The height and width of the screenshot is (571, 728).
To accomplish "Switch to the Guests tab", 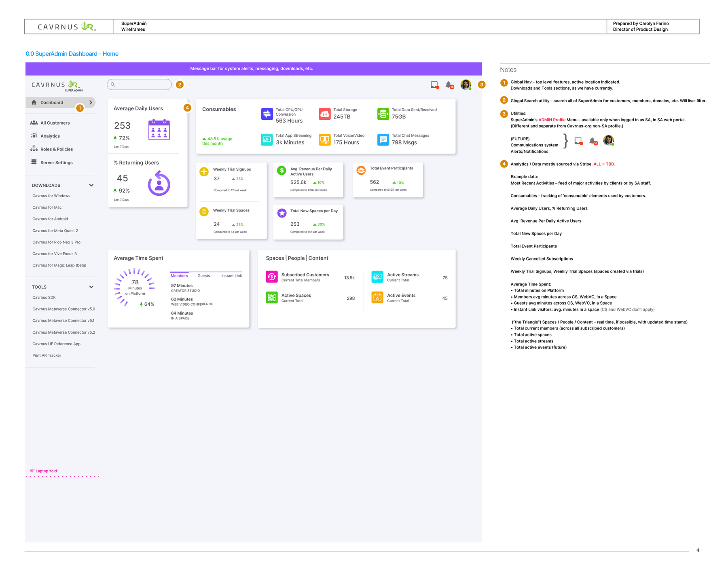I will click(204, 276).
